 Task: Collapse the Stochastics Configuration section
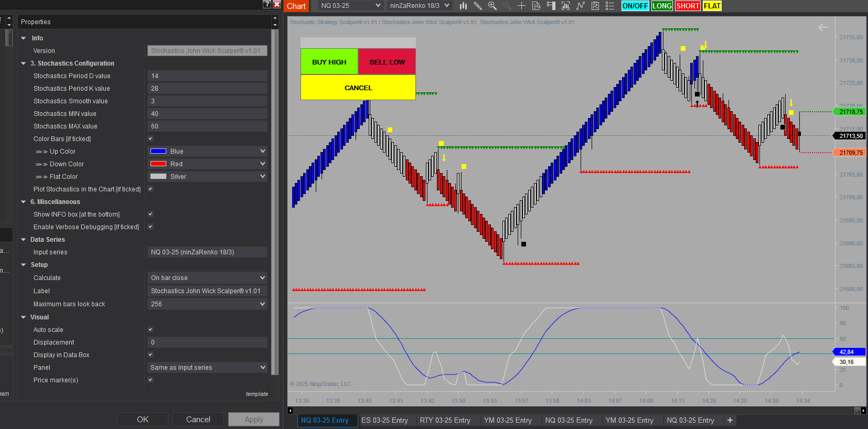coord(24,63)
